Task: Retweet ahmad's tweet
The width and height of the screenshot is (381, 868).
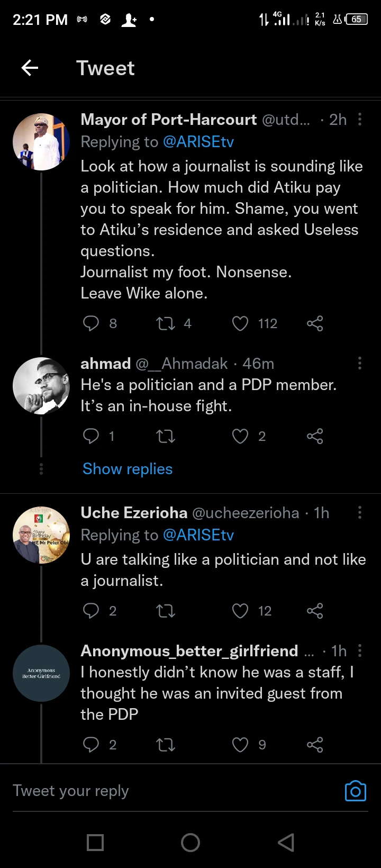Action: (x=166, y=436)
